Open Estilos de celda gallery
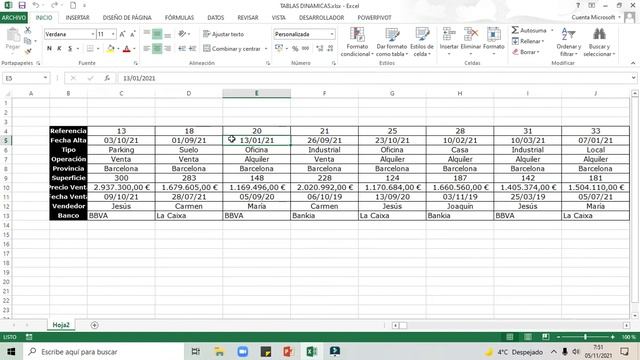The height and width of the screenshot is (360, 640). [422, 42]
